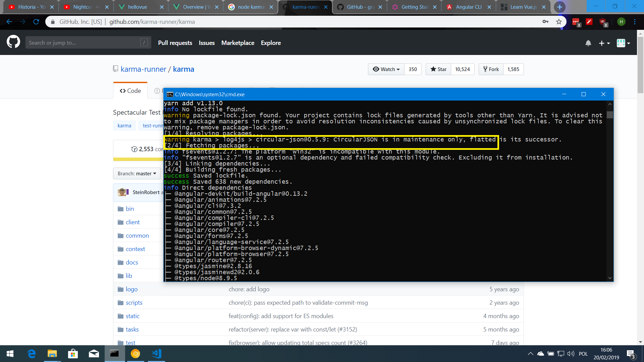Click the cmd.exe scroll-down arrow
The image size is (644, 362).
tap(610, 278)
